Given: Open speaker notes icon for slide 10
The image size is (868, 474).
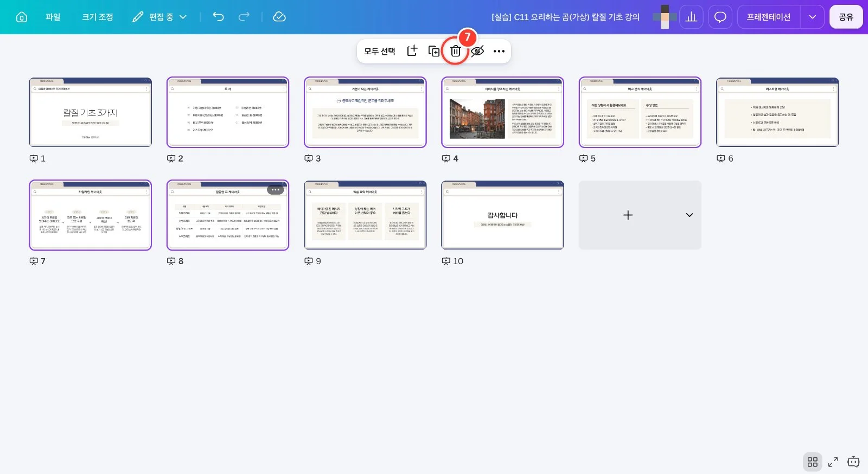Looking at the screenshot, I should tap(446, 261).
